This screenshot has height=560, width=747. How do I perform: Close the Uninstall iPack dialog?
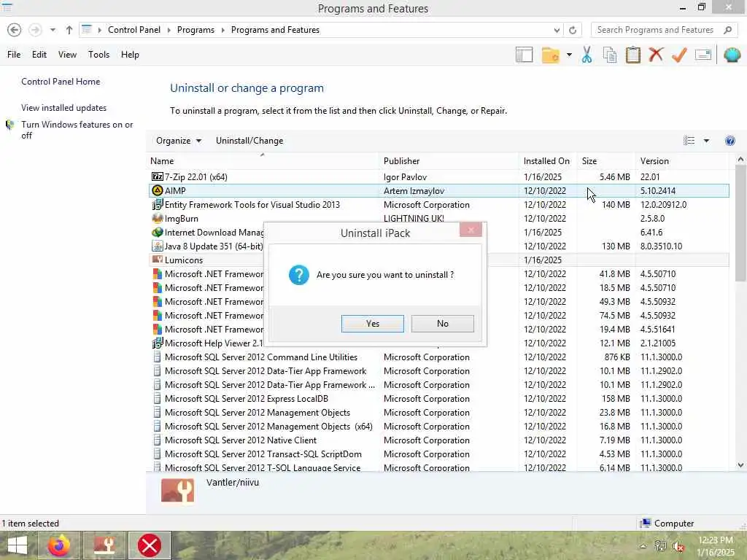tap(471, 230)
